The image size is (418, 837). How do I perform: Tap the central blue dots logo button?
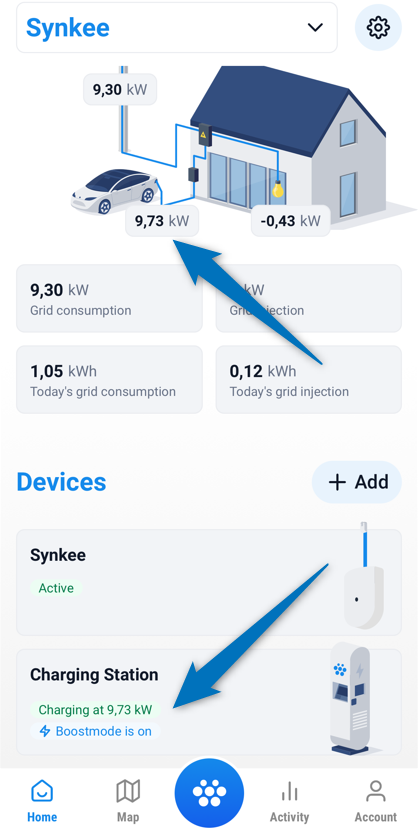click(209, 793)
